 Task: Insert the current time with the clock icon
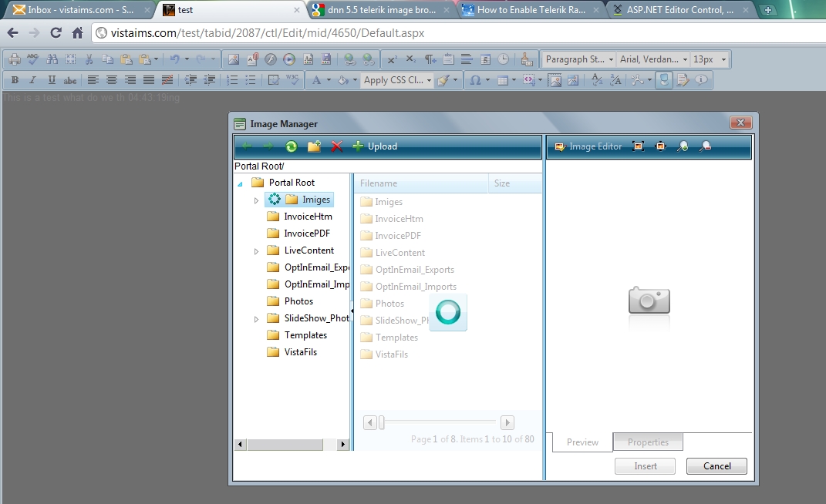[504, 59]
